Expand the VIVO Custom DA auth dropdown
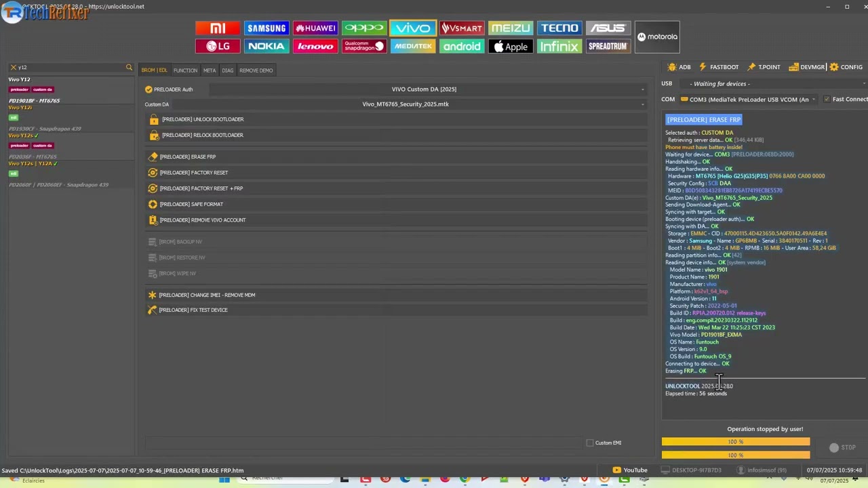This screenshot has height=488, width=868. tap(427, 89)
